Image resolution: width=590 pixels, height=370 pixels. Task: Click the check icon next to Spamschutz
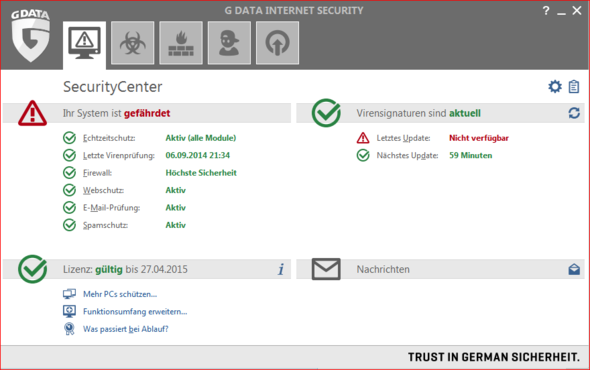pyautogui.click(x=69, y=225)
